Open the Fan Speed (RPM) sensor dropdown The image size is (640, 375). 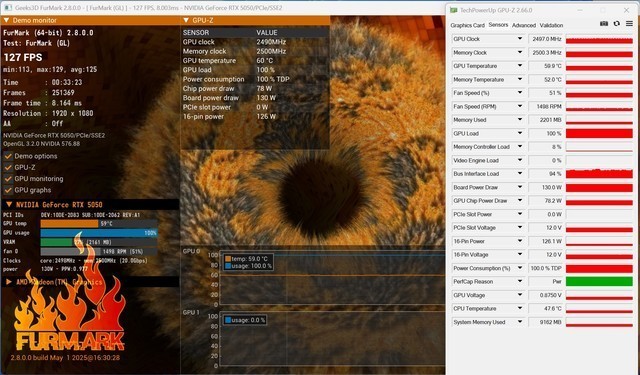520,107
